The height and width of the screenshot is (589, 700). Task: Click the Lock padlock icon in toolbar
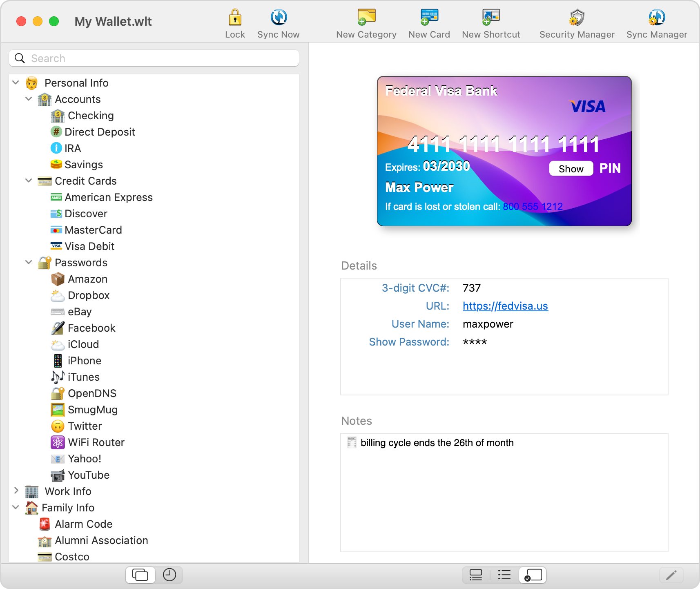pyautogui.click(x=235, y=17)
